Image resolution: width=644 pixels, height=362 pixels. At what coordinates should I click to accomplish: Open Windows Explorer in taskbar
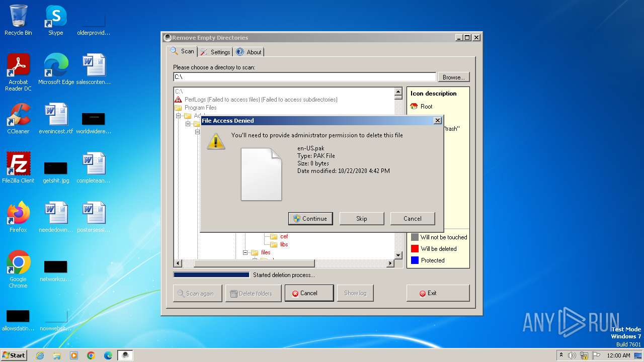pos(57,355)
